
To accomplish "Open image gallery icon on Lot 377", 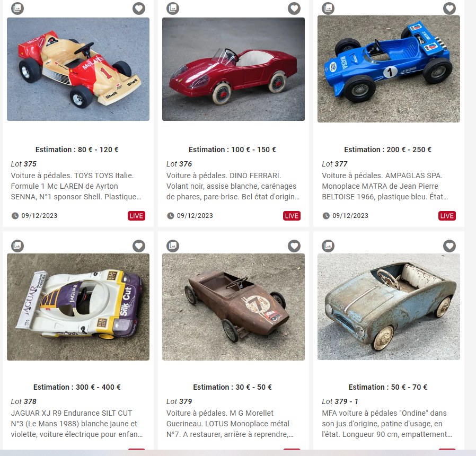I will pos(328,8).
